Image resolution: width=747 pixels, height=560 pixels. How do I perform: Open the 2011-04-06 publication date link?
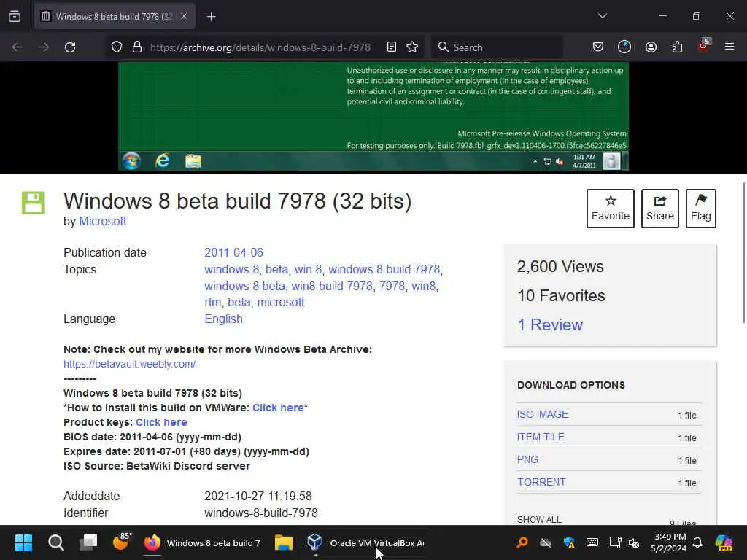pos(233,252)
